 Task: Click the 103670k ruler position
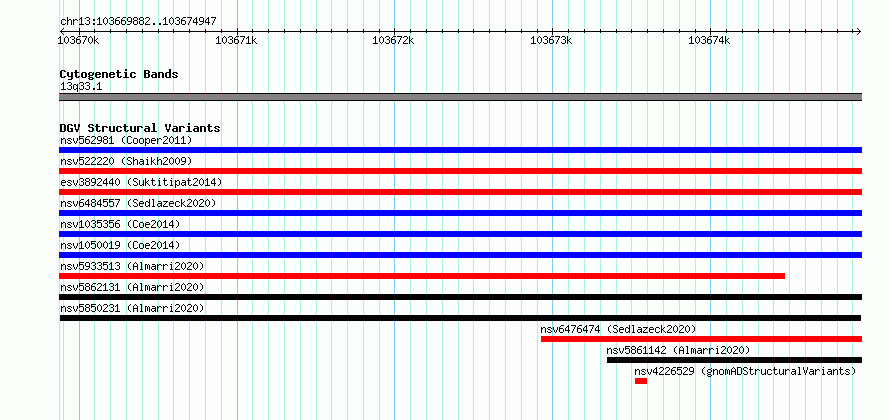coord(79,40)
